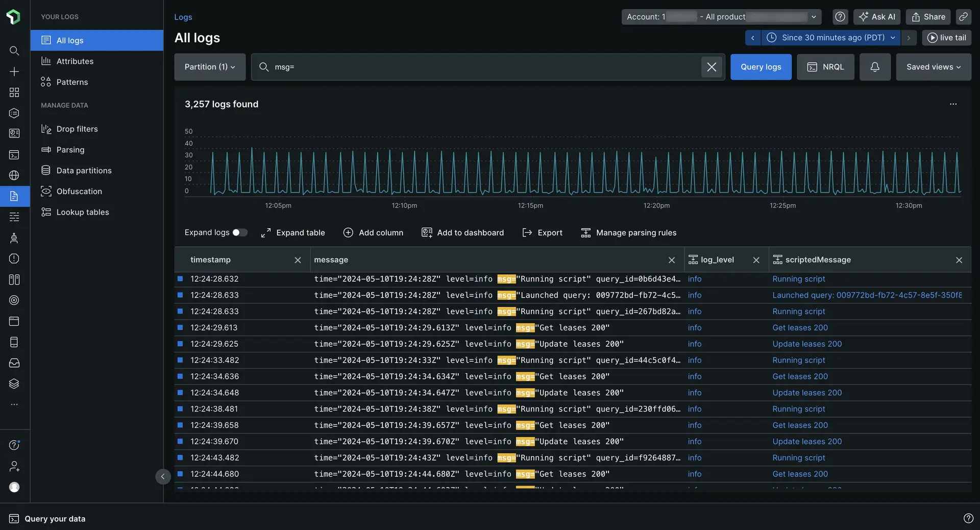Open the Saved views dropdown
980x530 pixels.
pos(934,67)
